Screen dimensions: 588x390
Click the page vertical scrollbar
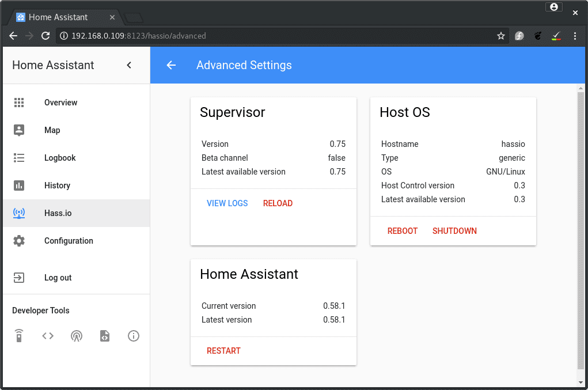(x=581, y=230)
